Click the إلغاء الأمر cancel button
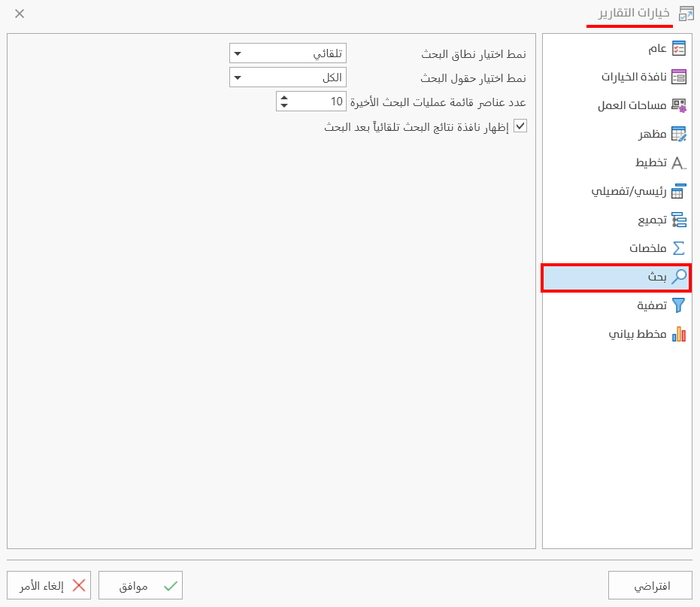 49,585
